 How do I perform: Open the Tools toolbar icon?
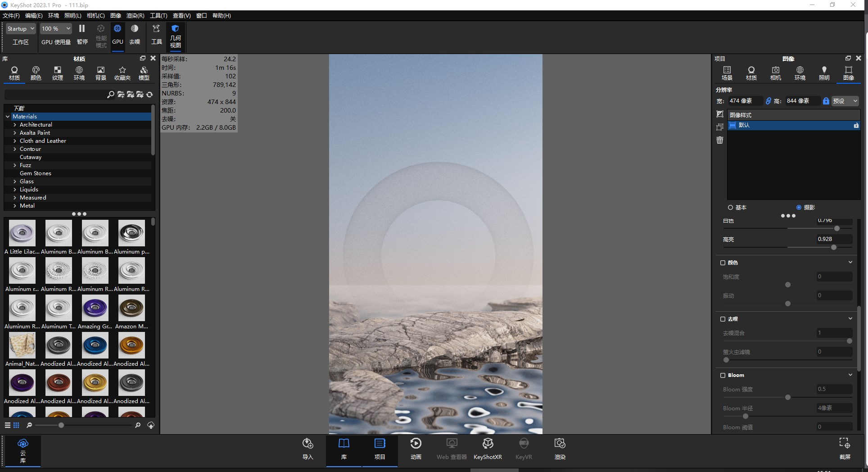(x=156, y=34)
